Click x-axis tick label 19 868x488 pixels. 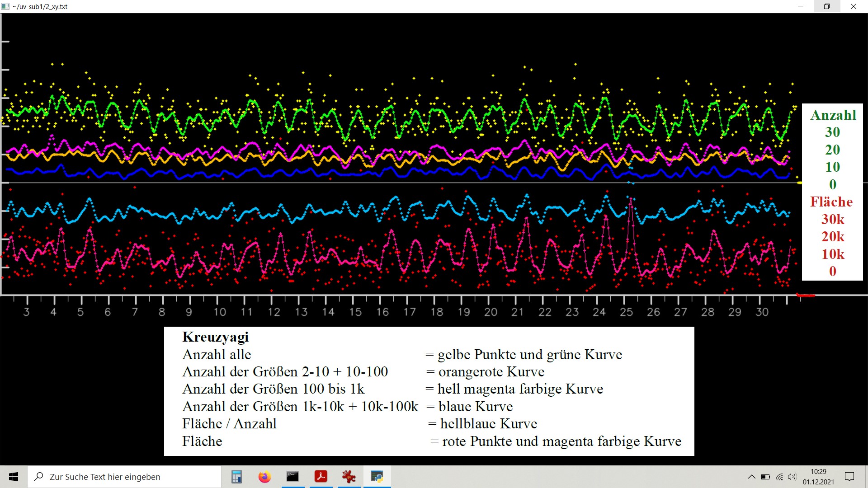[x=464, y=312]
